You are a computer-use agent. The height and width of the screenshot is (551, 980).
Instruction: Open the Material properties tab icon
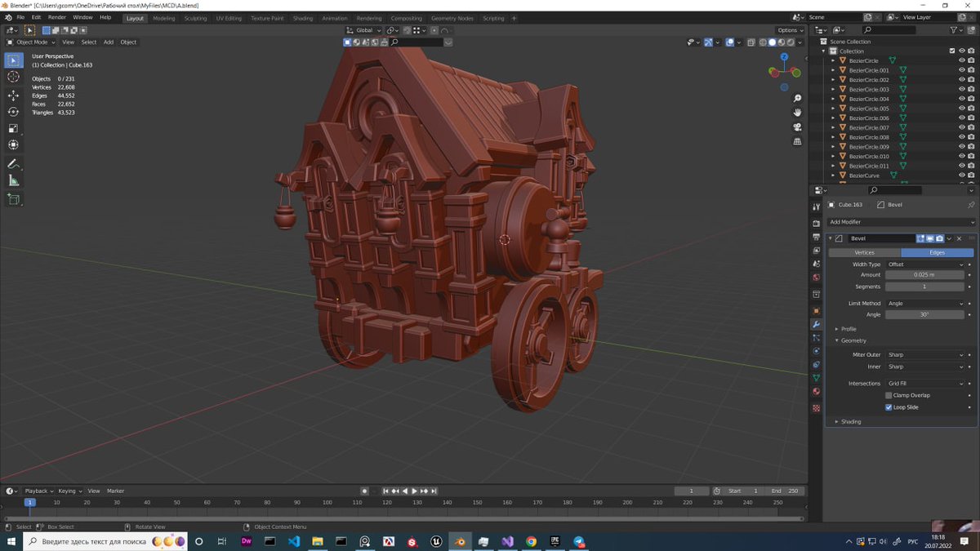tap(816, 392)
